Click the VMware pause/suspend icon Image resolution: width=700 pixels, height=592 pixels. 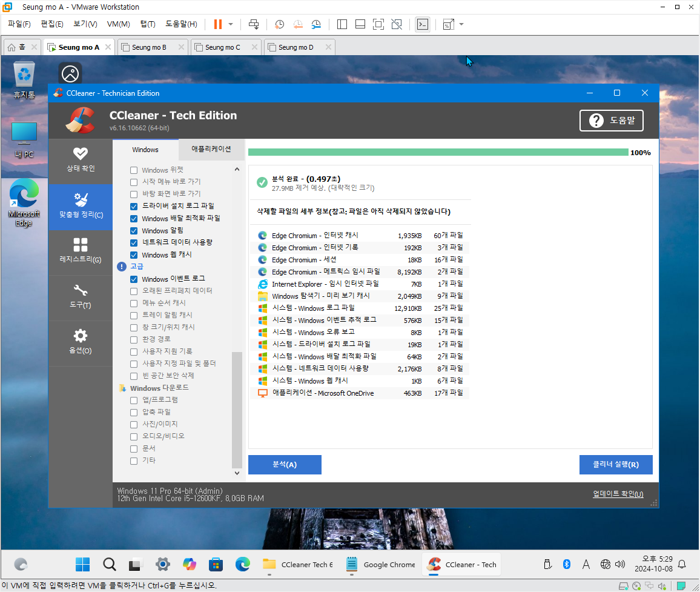[218, 24]
